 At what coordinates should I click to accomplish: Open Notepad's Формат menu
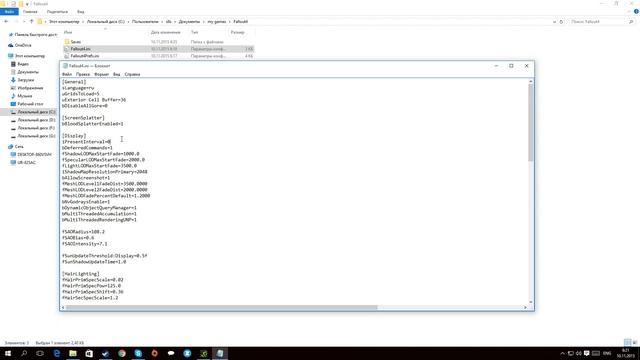coord(102,74)
